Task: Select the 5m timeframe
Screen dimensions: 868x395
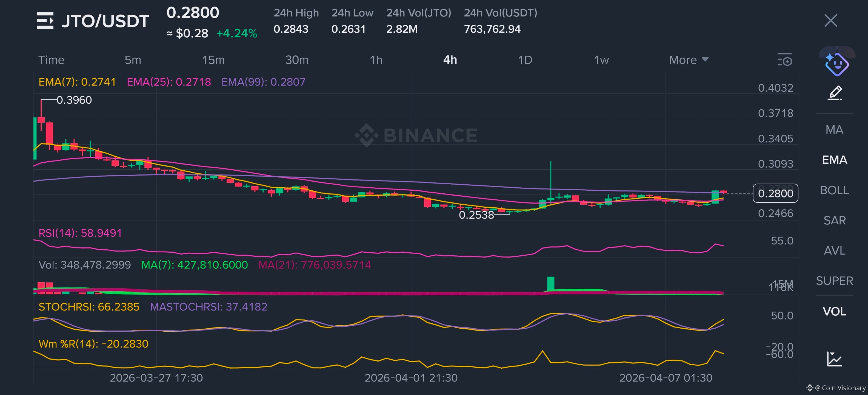Action: pos(133,60)
